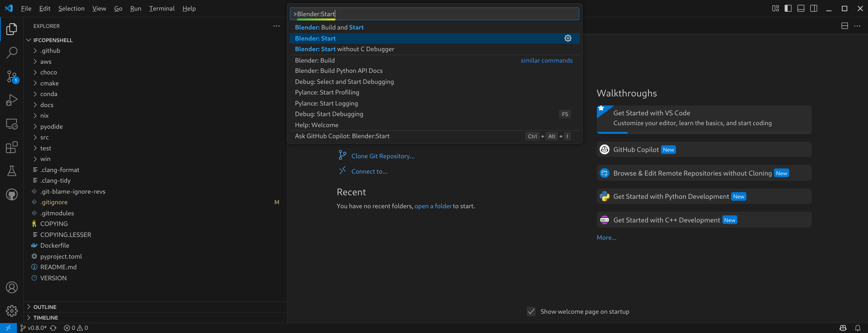Open Run and Debug view
868x333 pixels.
tap(12, 100)
